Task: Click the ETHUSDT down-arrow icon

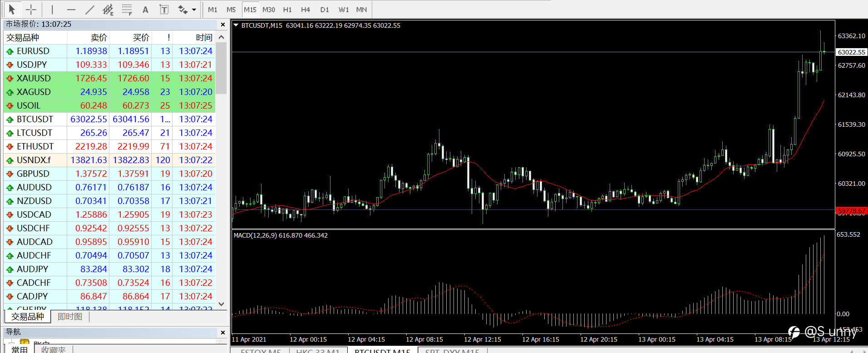Action: click(x=10, y=147)
